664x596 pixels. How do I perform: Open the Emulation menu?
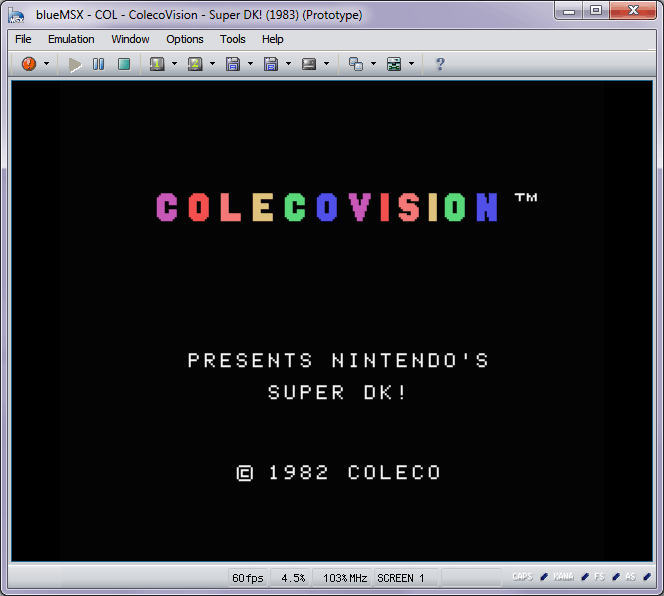pos(71,39)
